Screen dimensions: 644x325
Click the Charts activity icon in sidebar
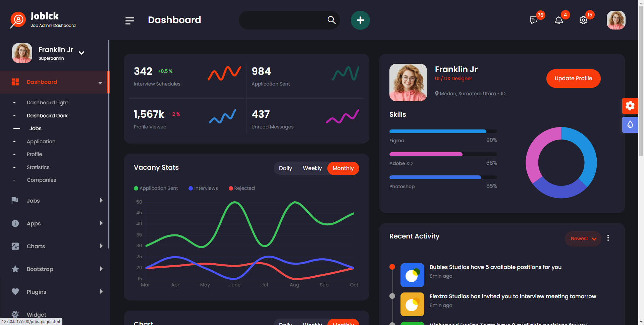pos(15,246)
